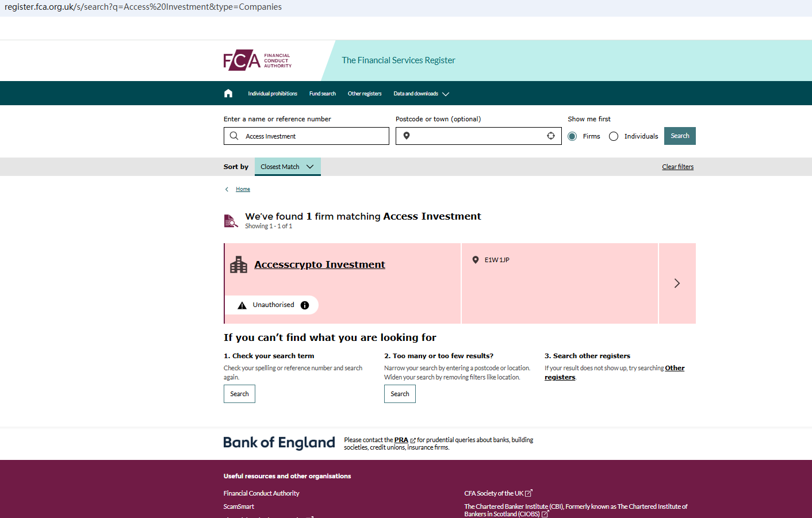This screenshot has width=812, height=518.
Task: Click the teal Search button
Action: [x=680, y=136]
